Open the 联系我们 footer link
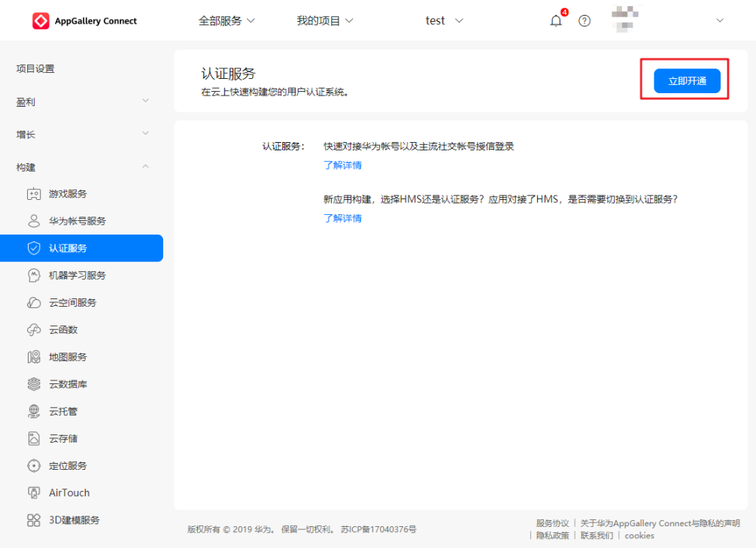 point(597,535)
